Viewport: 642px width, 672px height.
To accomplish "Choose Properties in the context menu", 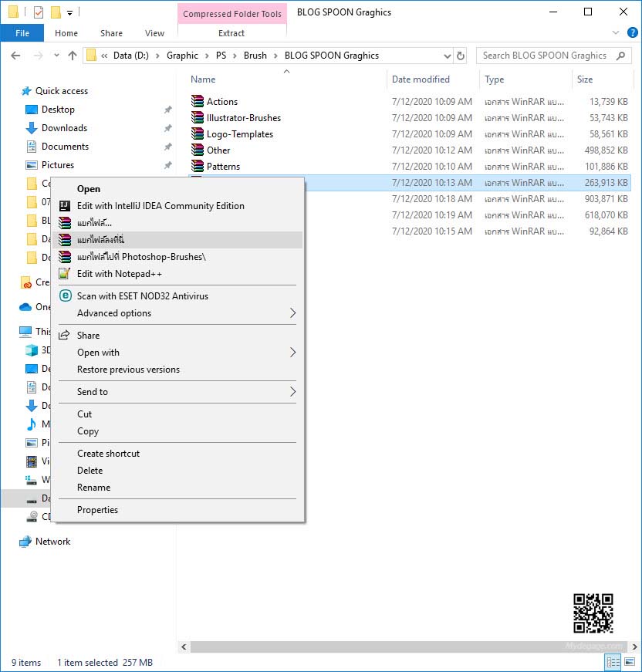I will 177,509.
